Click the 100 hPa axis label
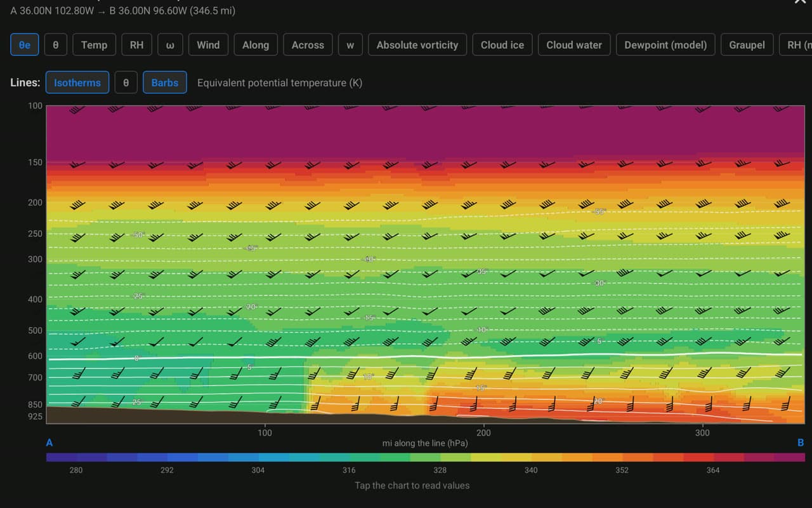The height and width of the screenshot is (508, 812). click(x=35, y=105)
